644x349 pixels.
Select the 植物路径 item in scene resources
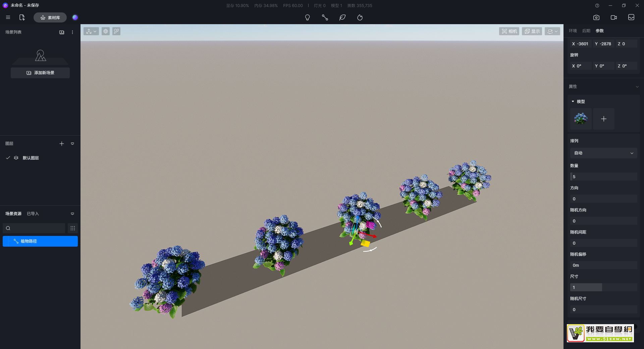click(x=40, y=241)
